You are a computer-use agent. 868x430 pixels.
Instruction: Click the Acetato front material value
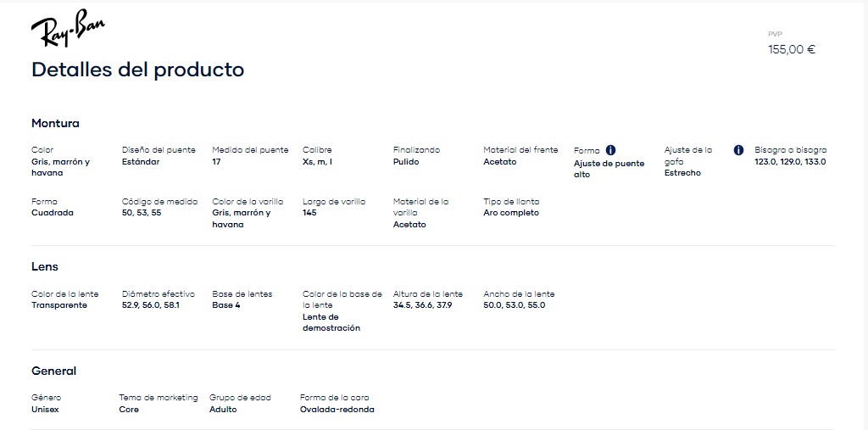point(500,162)
